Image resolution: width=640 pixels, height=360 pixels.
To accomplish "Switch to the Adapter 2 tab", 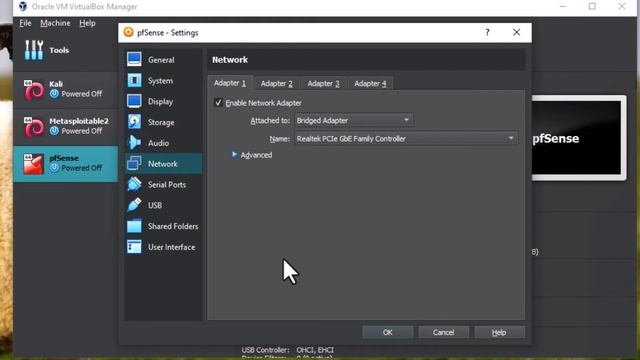I will (x=277, y=84).
